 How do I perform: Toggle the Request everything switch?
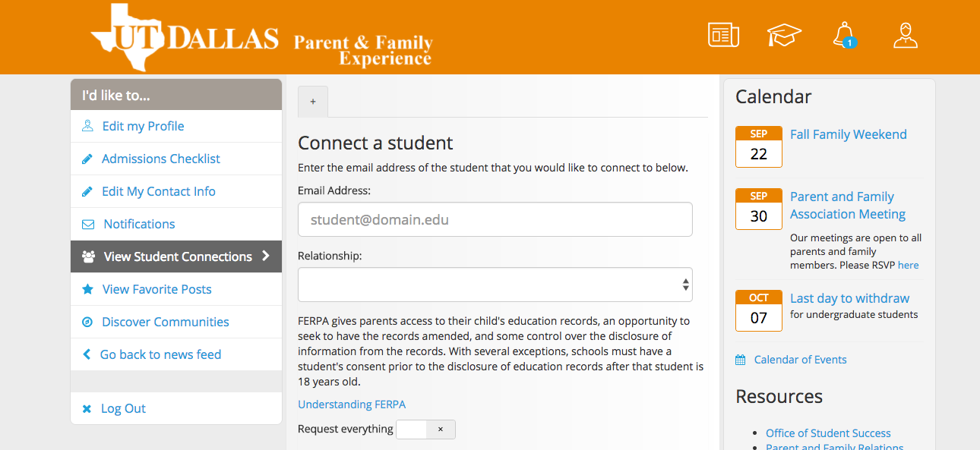tap(426, 430)
